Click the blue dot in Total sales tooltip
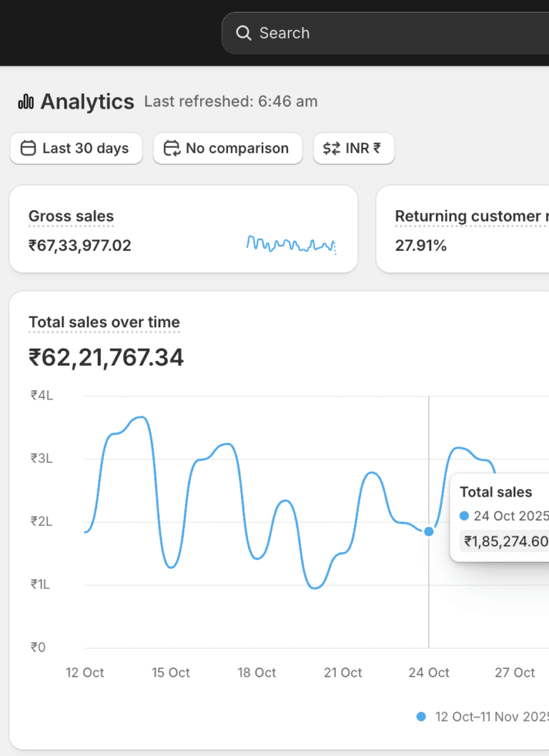The image size is (549, 756). [x=465, y=516]
